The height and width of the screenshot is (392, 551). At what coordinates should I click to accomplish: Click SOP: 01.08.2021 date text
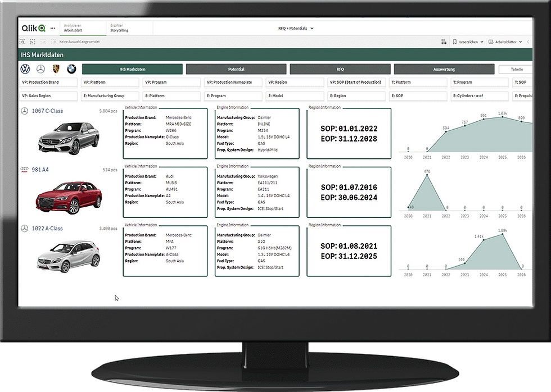[x=349, y=246]
